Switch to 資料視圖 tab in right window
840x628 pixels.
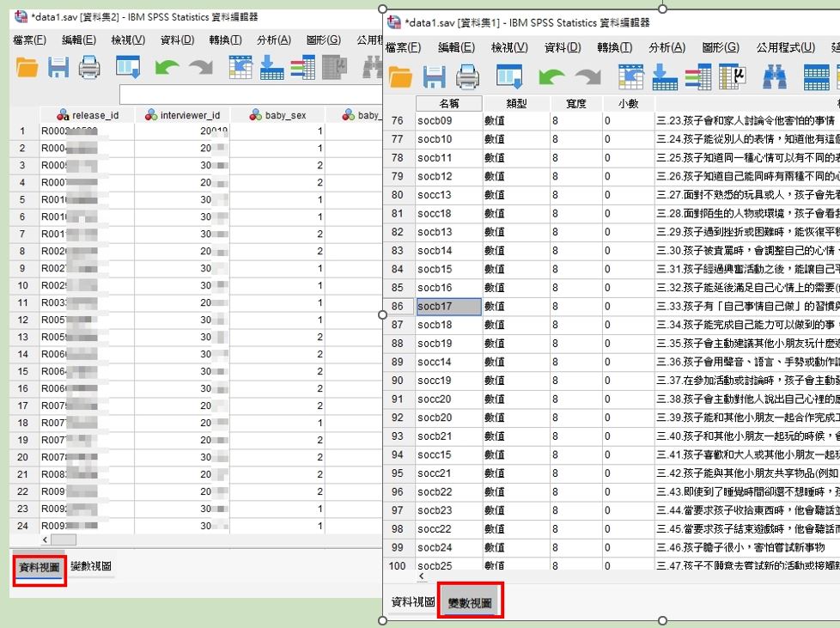click(x=412, y=602)
